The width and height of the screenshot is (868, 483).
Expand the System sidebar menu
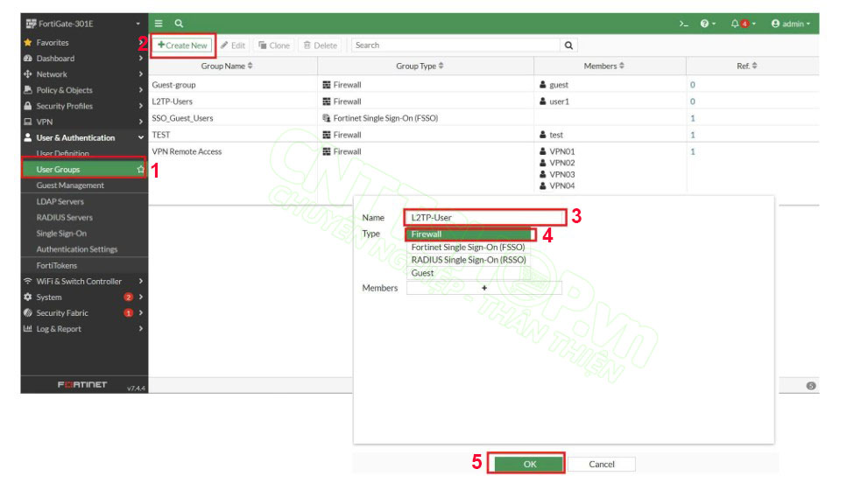pyautogui.click(x=84, y=297)
